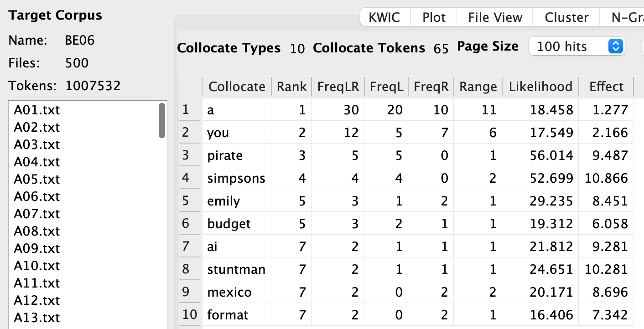644x329 pixels.
Task: Click the Collocate column header
Action: [237, 87]
